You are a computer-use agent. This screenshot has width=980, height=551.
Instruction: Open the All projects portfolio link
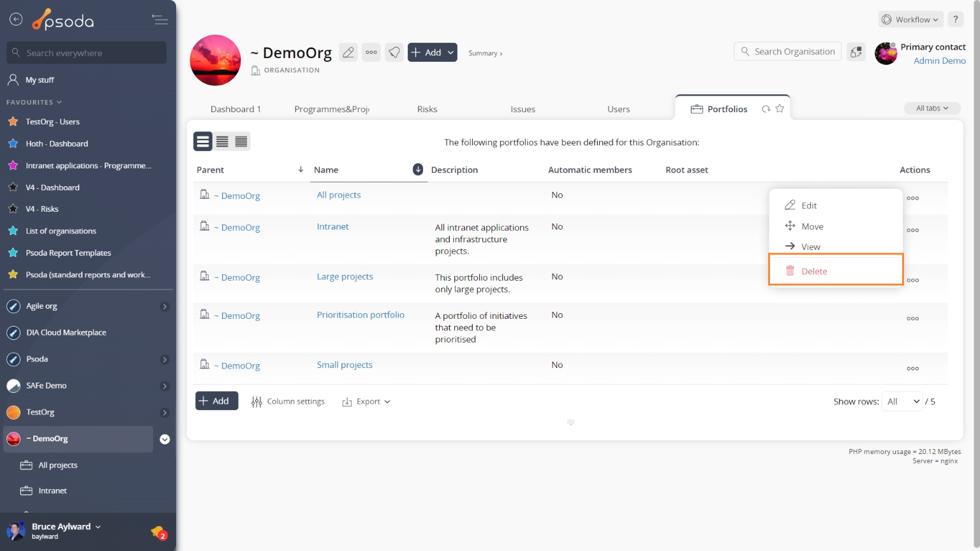(339, 195)
